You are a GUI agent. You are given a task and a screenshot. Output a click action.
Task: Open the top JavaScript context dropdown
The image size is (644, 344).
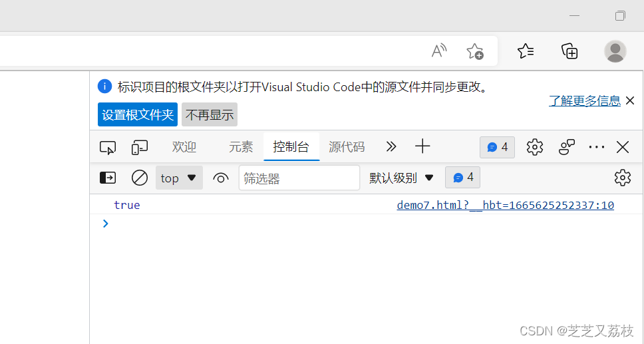[179, 178]
